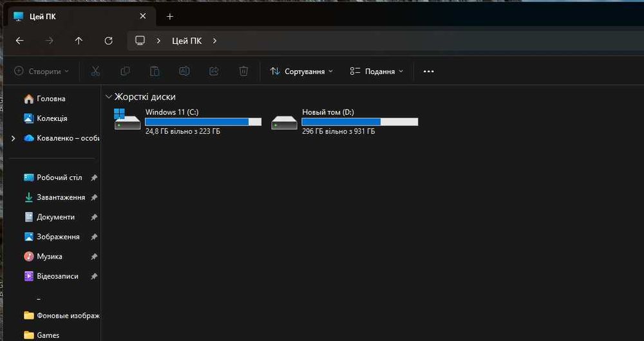Open Відеозаписи folder in sidebar
The height and width of the screenshot is (341, 644).
click(51, 276)
